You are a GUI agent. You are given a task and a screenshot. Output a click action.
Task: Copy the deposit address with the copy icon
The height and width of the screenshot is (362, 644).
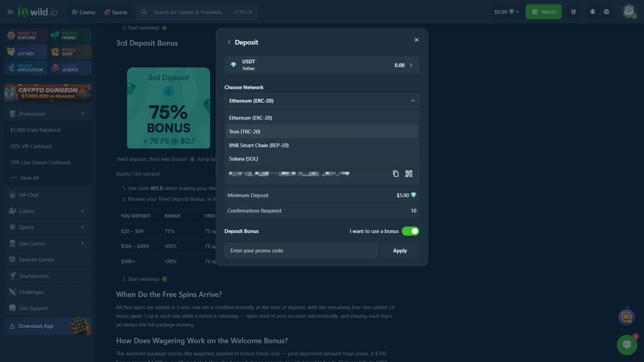pos(395,173)
